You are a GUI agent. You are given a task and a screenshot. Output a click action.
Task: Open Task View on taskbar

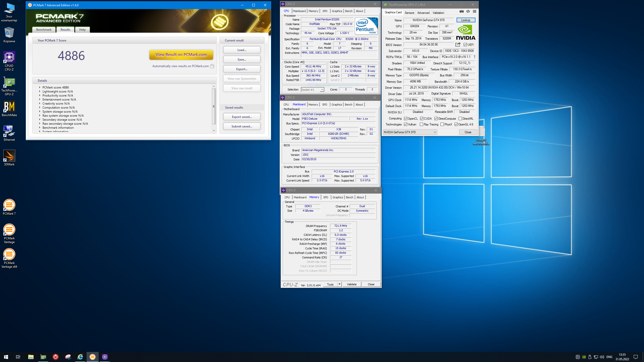18,357
